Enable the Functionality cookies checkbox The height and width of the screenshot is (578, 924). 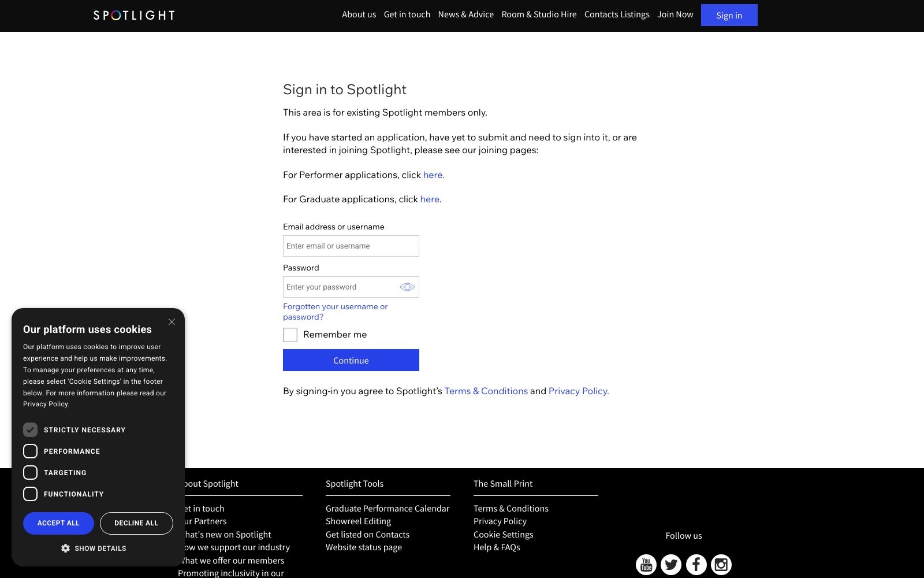point(30,494)
